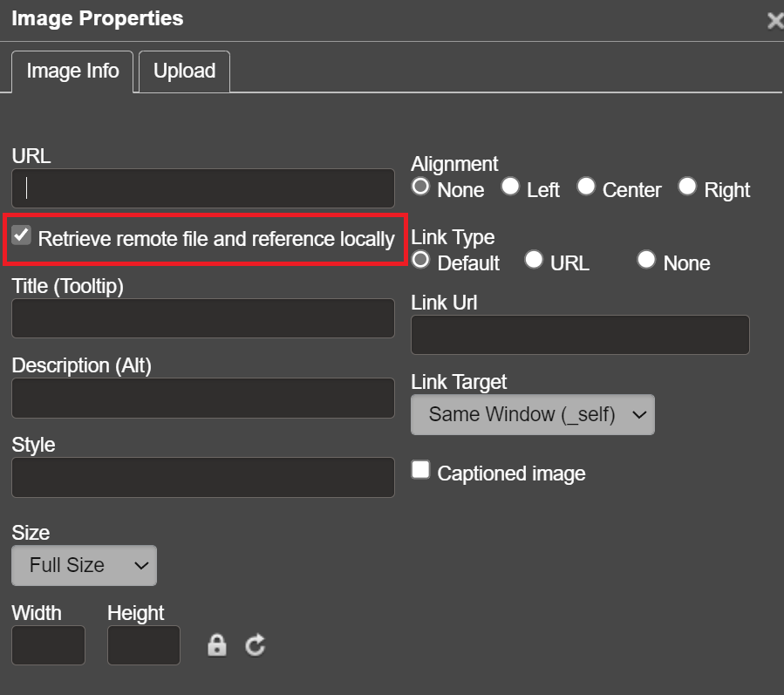784x695 pixels.
Task: Open the Link Target dropdown
Action: [x=533, y=414]
